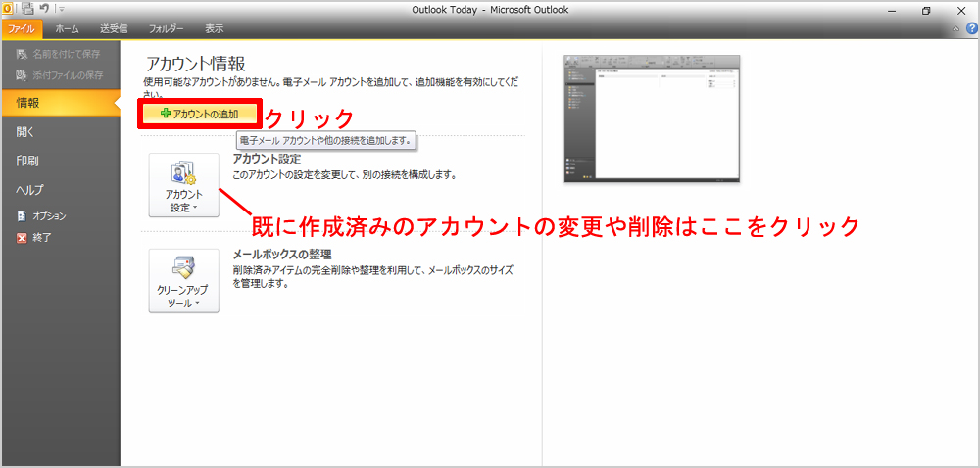This screenshot has width=980, height=468.
Task: Click the Undo arrow in quick access toolbar
Action: pos(44,9)
